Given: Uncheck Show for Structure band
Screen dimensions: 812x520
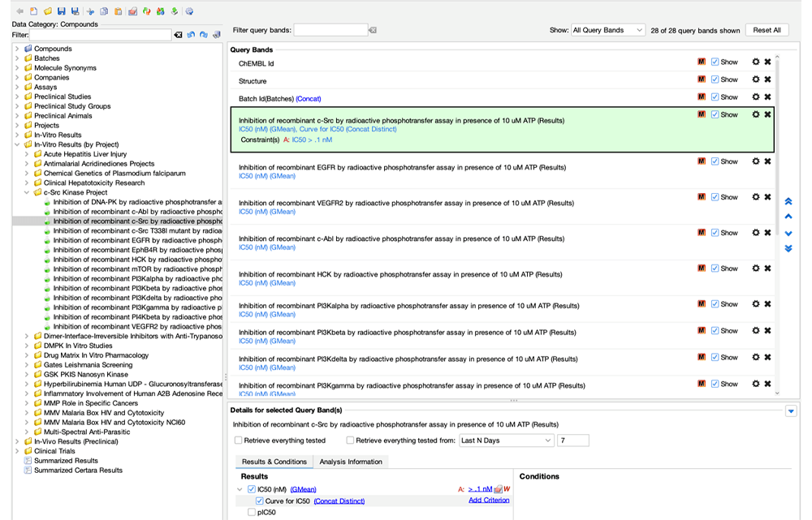Looking at the screenshot, I should (715, 80).
